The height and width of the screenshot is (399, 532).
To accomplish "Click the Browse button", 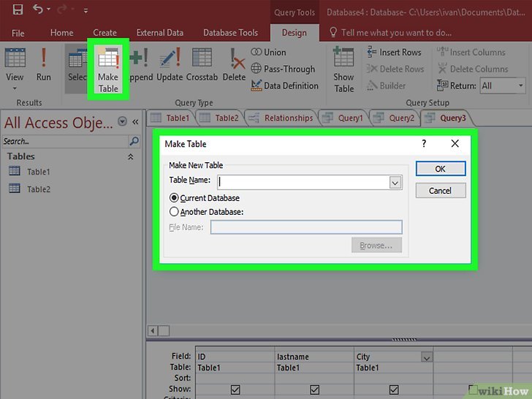I will (376, 246).
